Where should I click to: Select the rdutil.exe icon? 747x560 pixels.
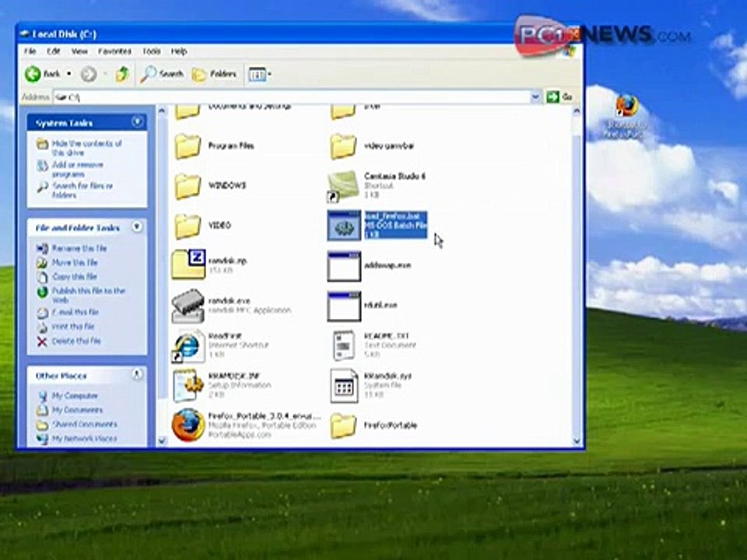click(x=344, y=306)
